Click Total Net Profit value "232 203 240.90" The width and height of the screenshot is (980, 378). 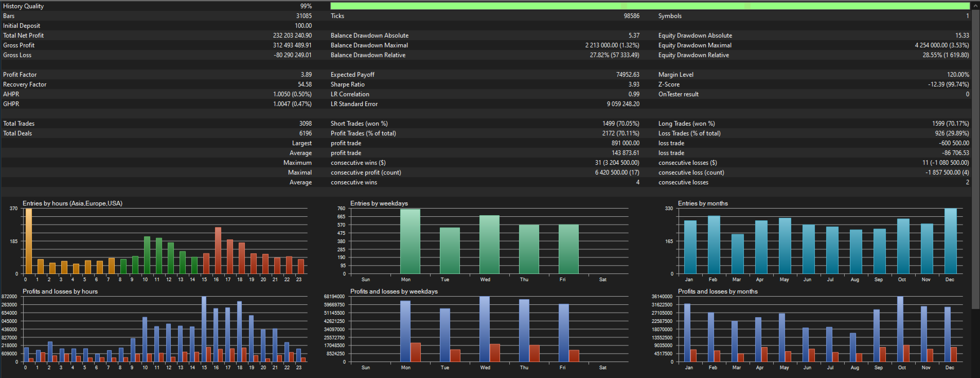click(292, 36)
